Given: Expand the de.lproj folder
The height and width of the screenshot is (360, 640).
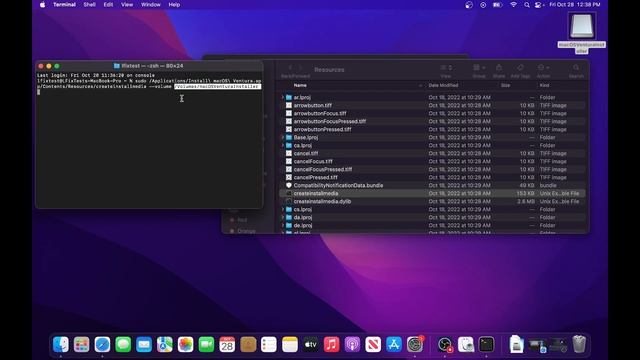Looking at the screenshot, I should pos(282,225).
